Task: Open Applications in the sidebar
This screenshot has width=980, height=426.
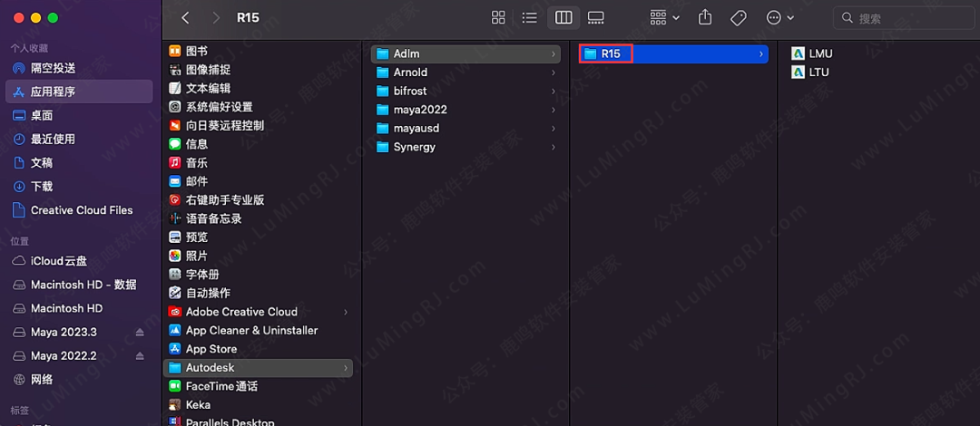Action: tap(53, 92)
